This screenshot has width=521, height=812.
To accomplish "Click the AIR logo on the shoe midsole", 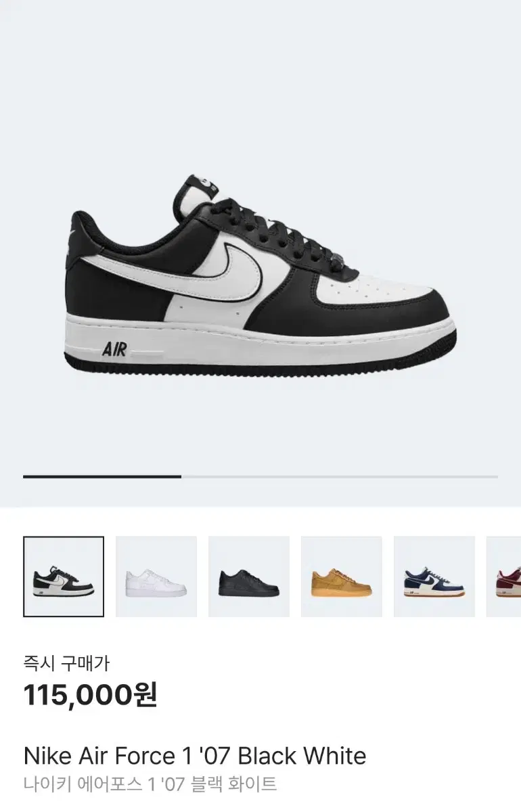I will 114,350.
